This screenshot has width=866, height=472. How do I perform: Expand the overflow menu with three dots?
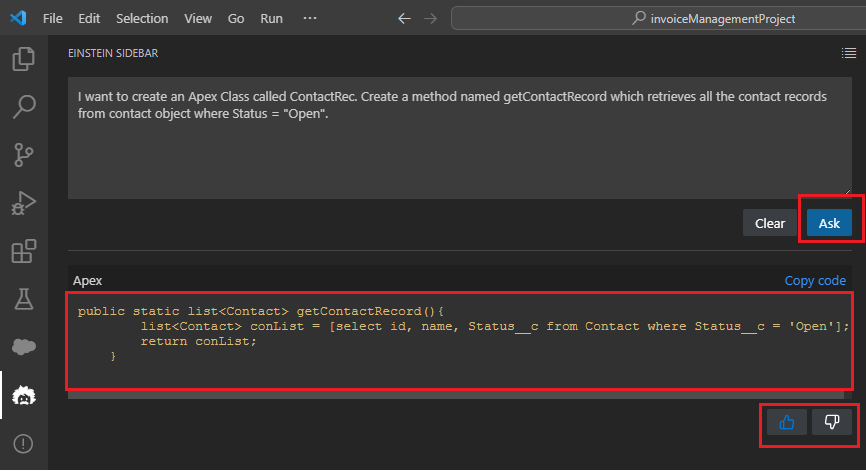click(x=310, y=18)
